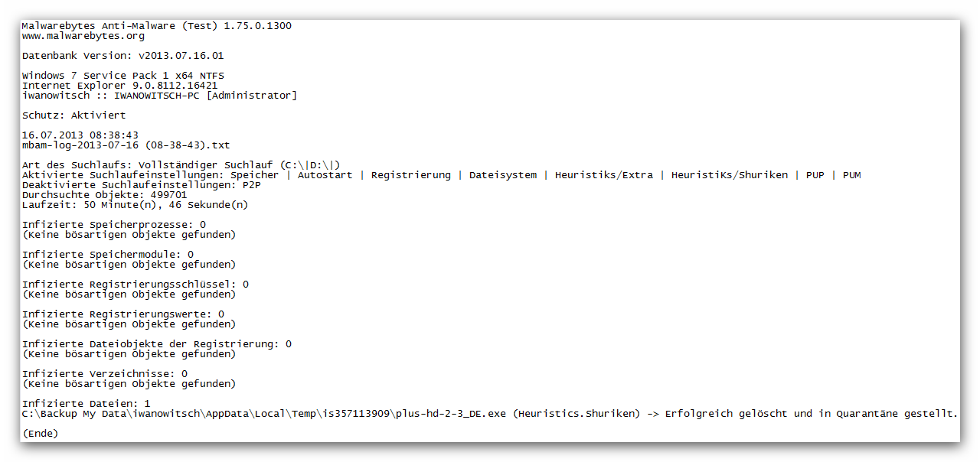Click the Malwarebytes Anti-Malware version title line

156,26
